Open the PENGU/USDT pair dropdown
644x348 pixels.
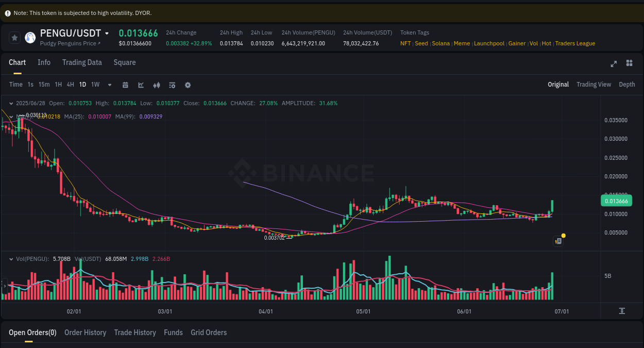point(107,32)
